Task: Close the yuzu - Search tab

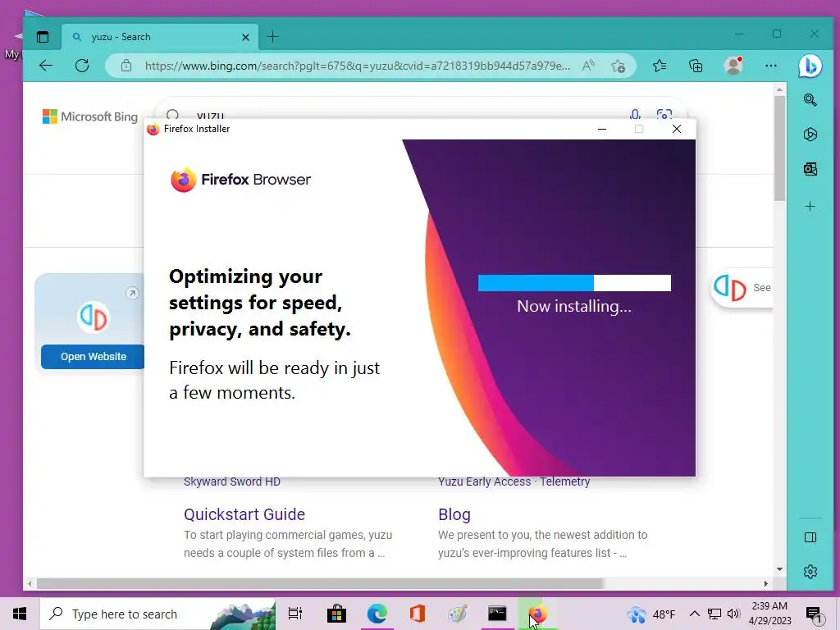Action: click(245, 37)
